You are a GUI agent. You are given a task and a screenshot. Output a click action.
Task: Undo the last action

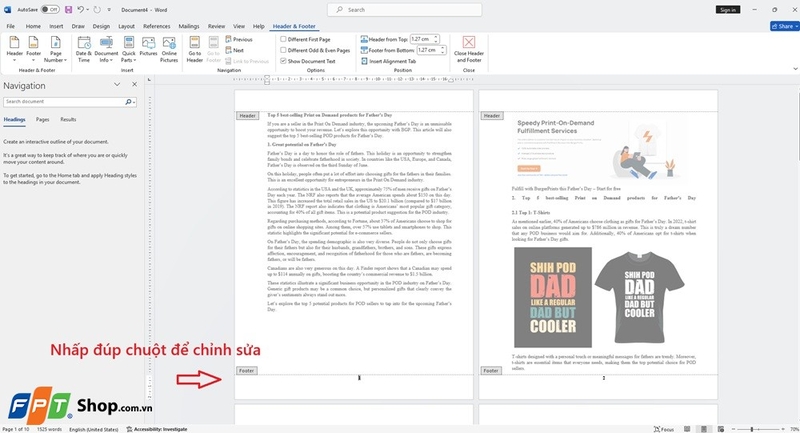(80, 10)
